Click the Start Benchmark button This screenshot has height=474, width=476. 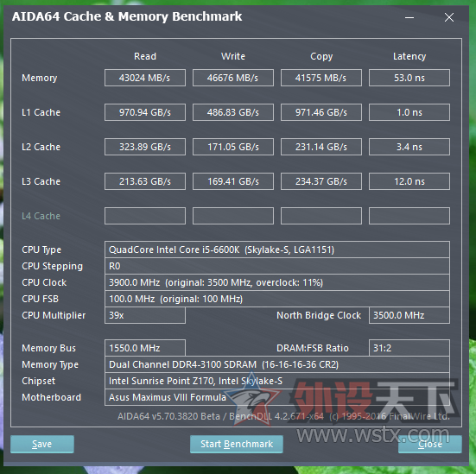click(237, 444)
